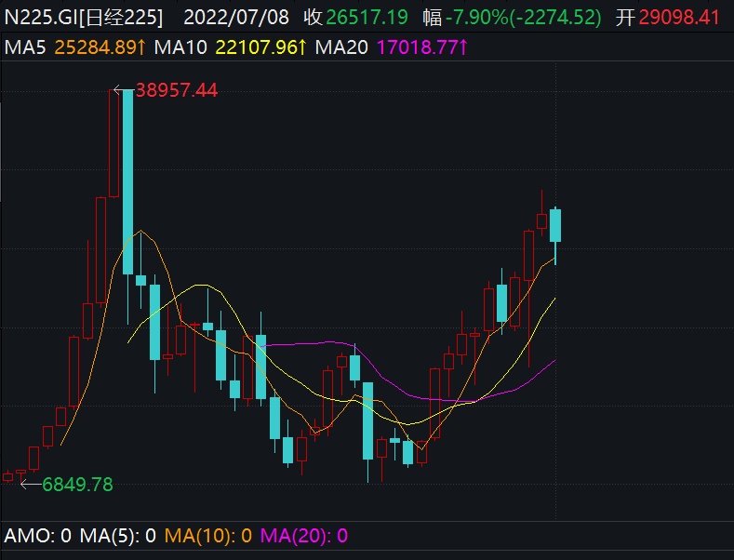
Task: Click the arrow beside the 38957.44 high
Action: pos(123,90)
